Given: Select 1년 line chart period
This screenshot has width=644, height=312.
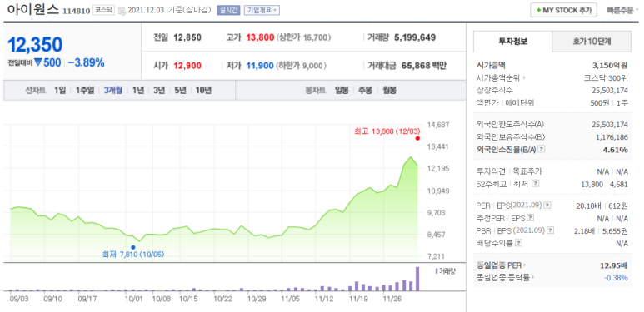Looking at the screenshot, I should (x=138, y=90).
